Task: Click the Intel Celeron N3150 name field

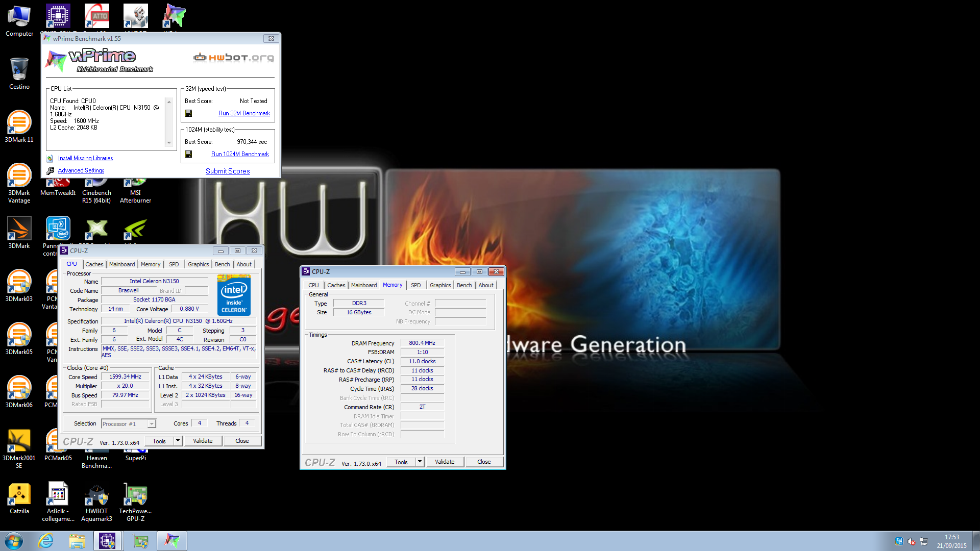Action: (x=154, y=281)
